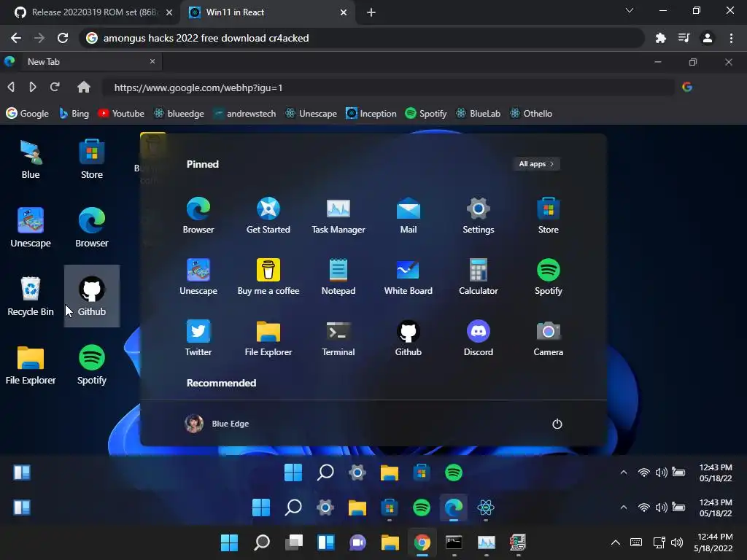Select the Store desktop shortcut
The height and width of the screenshot is (560, 747).
91,160
